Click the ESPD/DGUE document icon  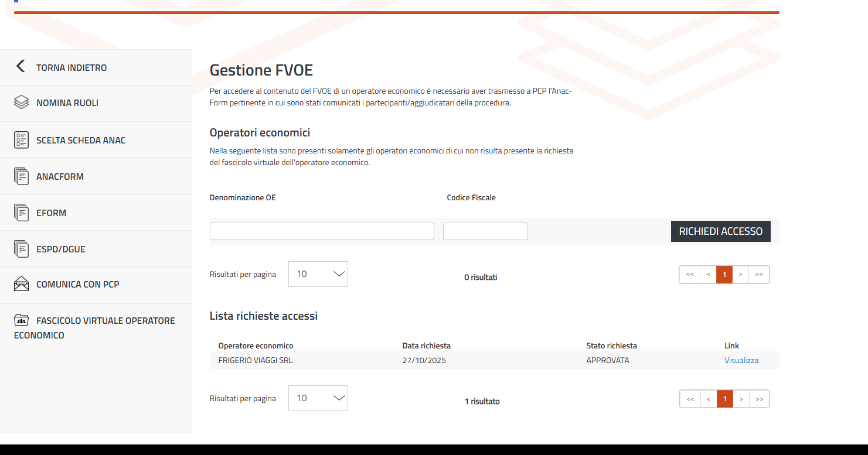click(21, 249)
